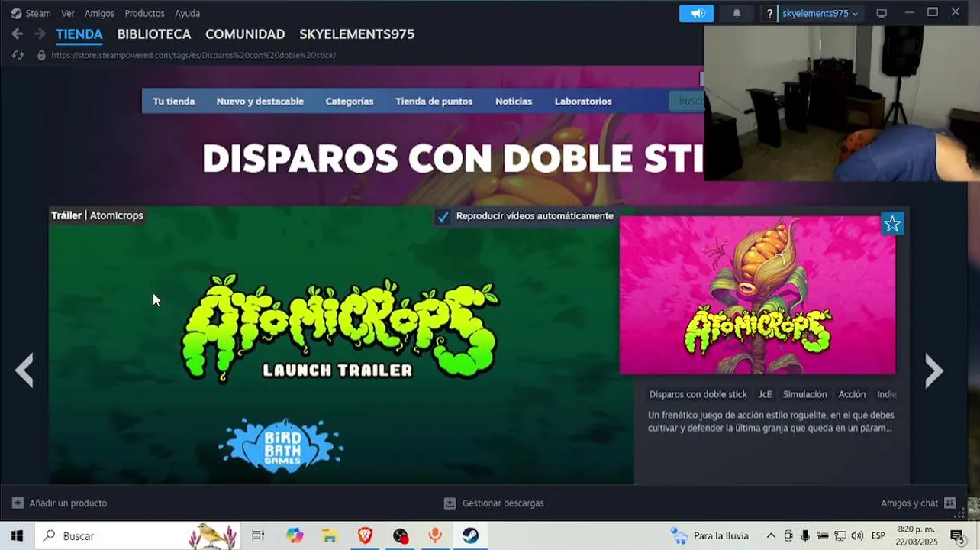Image resolution: width=980 pixels, height=550 pixels.
Task: Open Task View on the taskbar
Action: pos(258,535)
